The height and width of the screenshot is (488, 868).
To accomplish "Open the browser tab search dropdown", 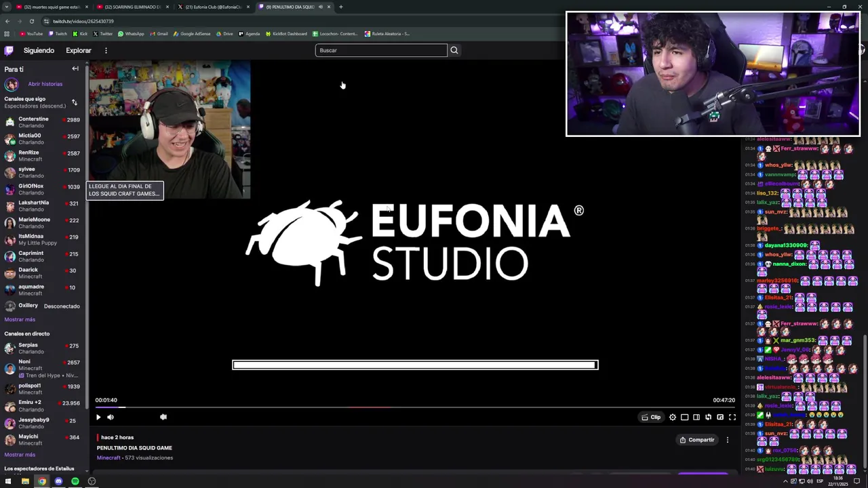I will point(6,7).
